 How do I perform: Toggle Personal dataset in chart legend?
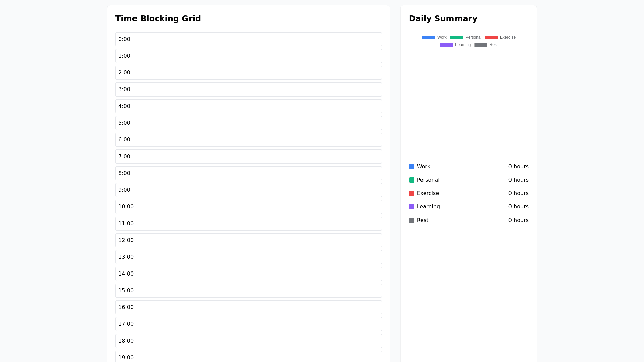point(466,37)
